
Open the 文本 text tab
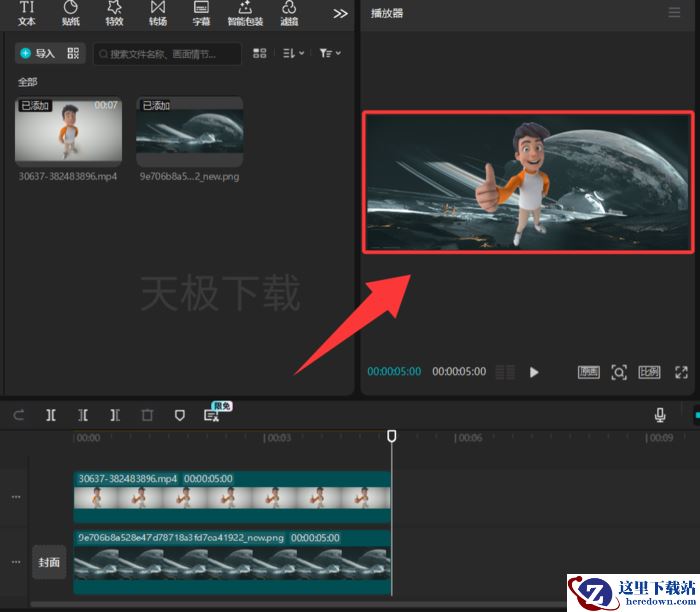(27, 13)
